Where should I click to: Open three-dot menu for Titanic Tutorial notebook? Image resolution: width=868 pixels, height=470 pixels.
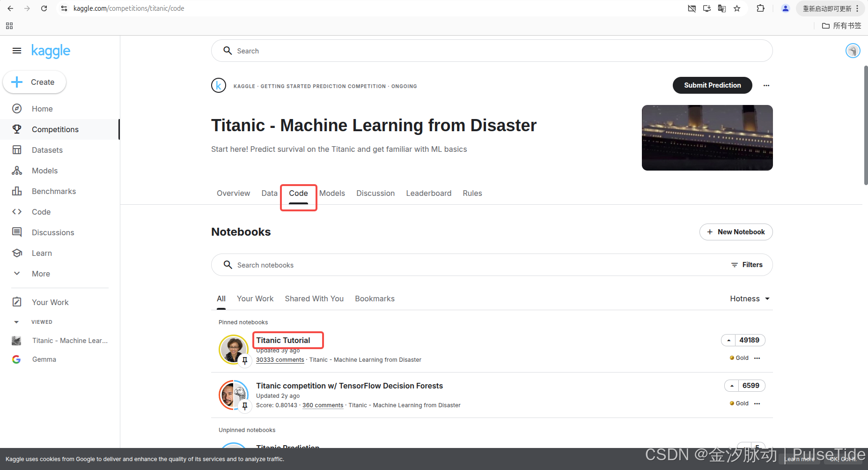(757, 358)
